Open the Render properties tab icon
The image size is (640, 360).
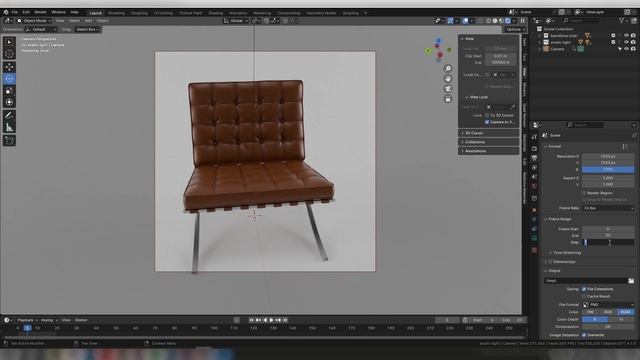click(x=534, y=149)
